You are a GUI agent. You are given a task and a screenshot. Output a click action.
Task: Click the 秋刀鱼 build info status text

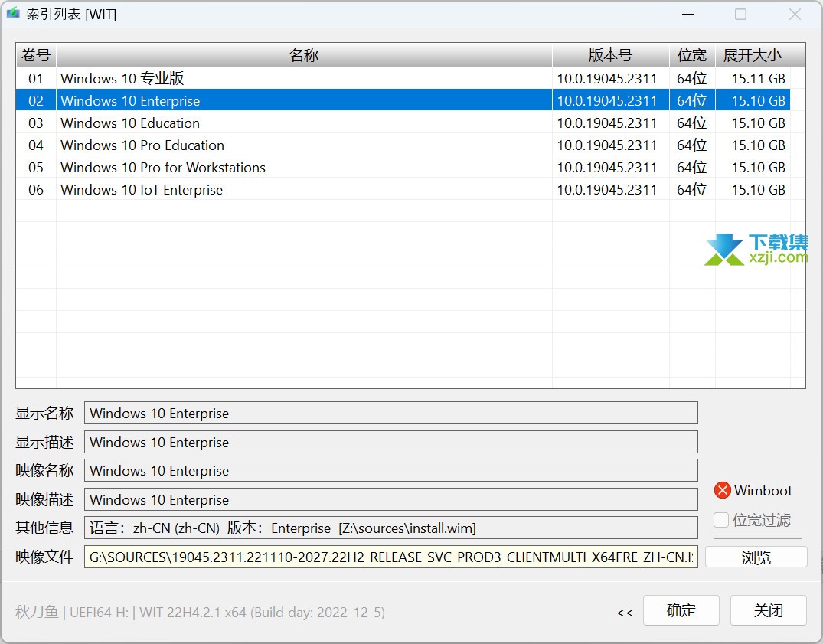[200, 612]
